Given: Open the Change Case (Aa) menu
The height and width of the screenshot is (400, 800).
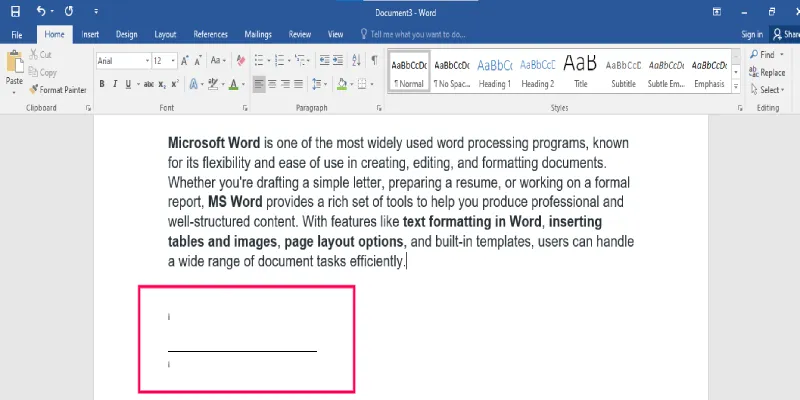Looking at the screenshot, I should pyautogui.click(x=218, y=61).
